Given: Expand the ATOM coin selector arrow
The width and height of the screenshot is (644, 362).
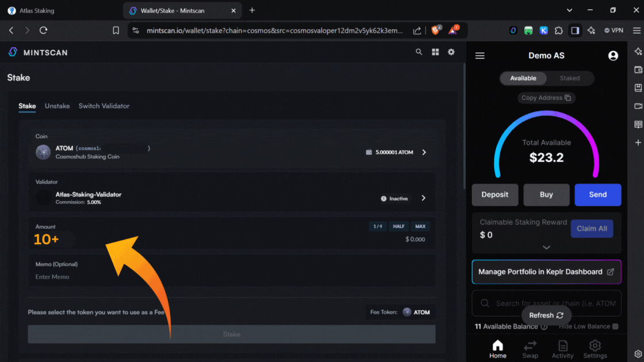Looking at the screenshot, I should tap(424, 152).
